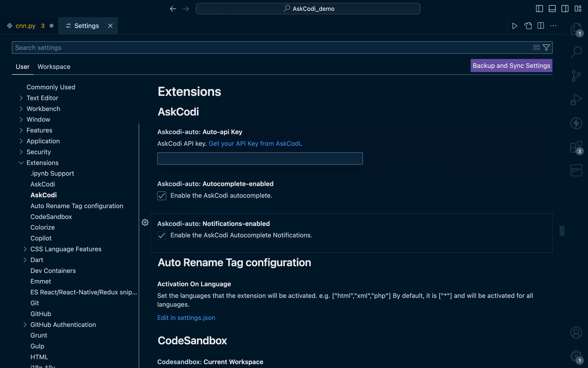This screenshot has height=368, width=588.
Task: Expand the Window section
Action: (x=21, y=120)
